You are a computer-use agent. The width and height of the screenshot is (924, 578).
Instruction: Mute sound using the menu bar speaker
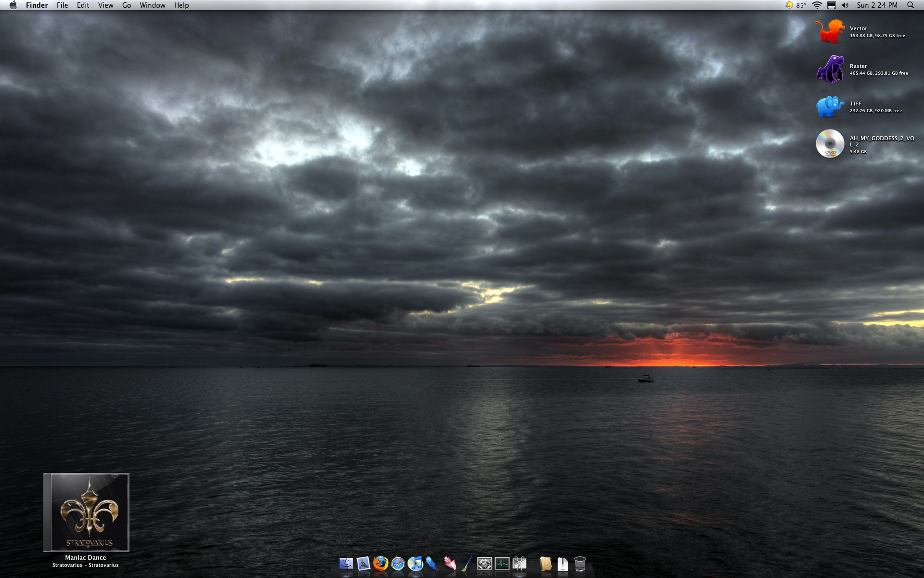[845, 5]
